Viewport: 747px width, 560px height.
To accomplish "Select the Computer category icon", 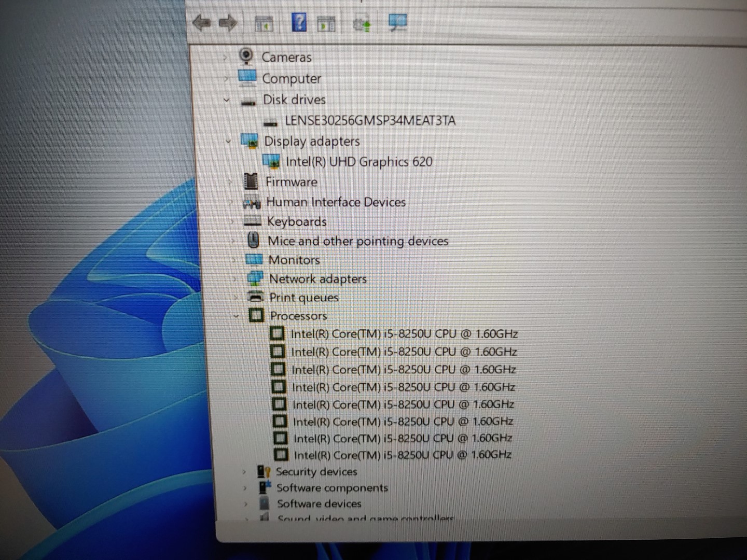I will [247, 78].
